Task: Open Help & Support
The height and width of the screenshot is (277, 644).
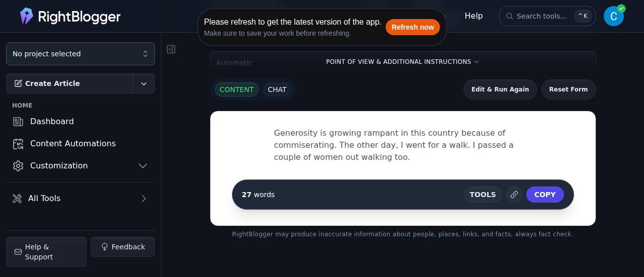Action: tap(46, 252)
